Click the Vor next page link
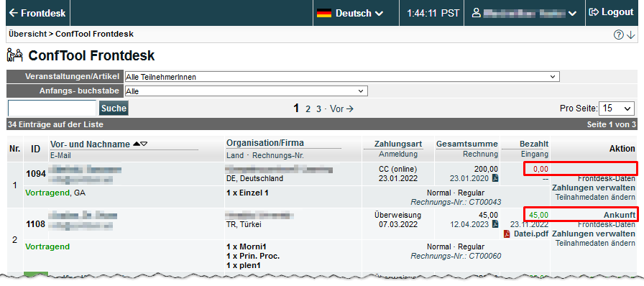Image resolution: width=644 pixels, height=286 pixels. [341, 109]
